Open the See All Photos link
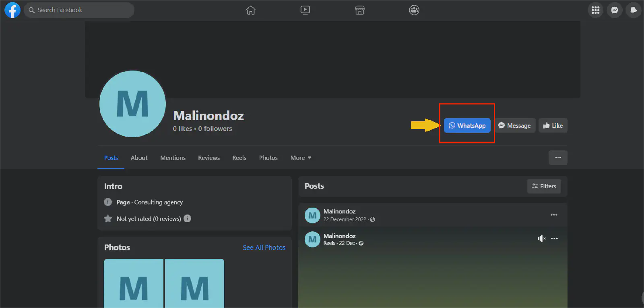Image resolution: width=644 pixels, height=308 pixels. tap(264, 248)
